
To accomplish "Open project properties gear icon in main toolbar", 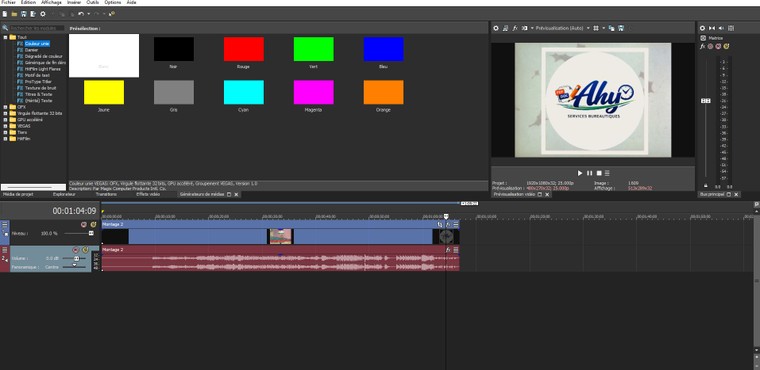I will (x=43, y=14).
